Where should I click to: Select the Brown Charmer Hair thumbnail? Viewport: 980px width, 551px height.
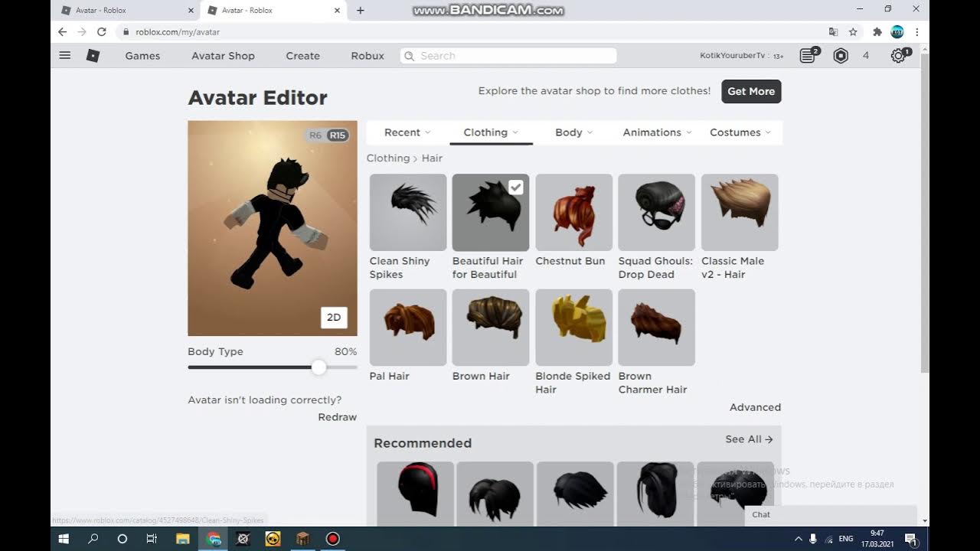(657, 328)
